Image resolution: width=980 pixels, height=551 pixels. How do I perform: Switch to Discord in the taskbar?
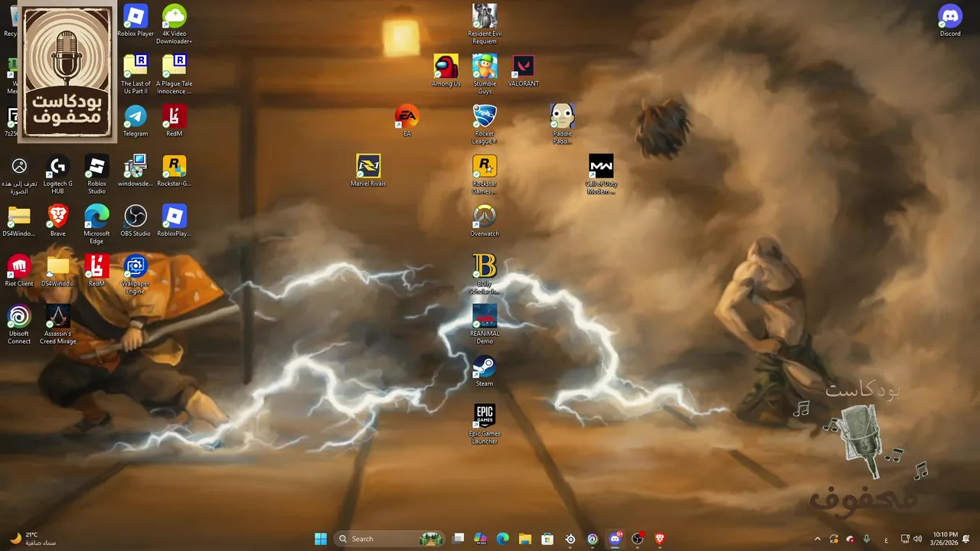[x=615, y=539]
